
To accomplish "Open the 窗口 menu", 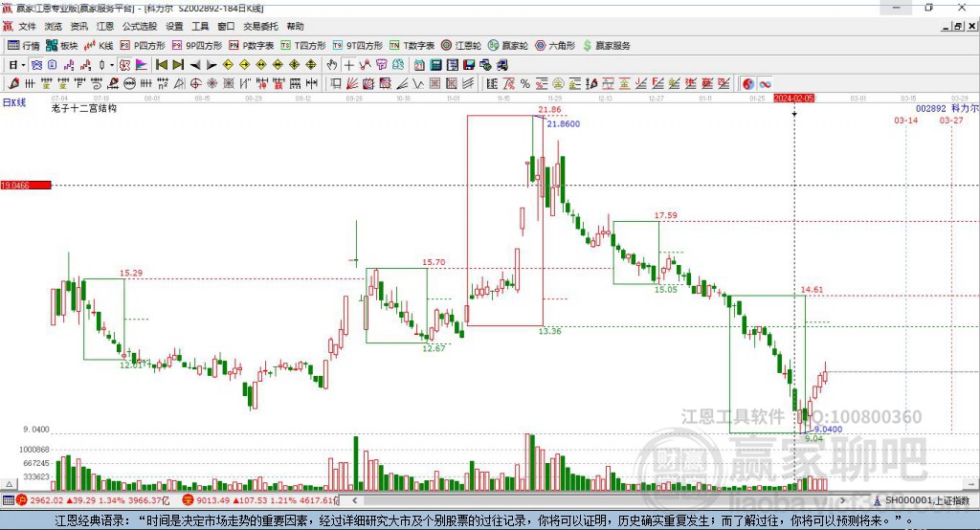I will [226, 26].
